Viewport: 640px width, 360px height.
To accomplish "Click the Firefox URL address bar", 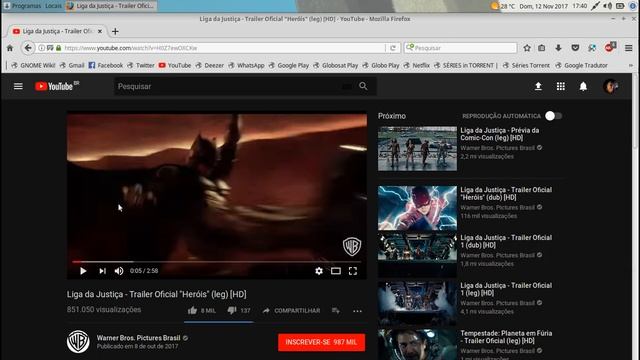I will click(x=224, y=48).
